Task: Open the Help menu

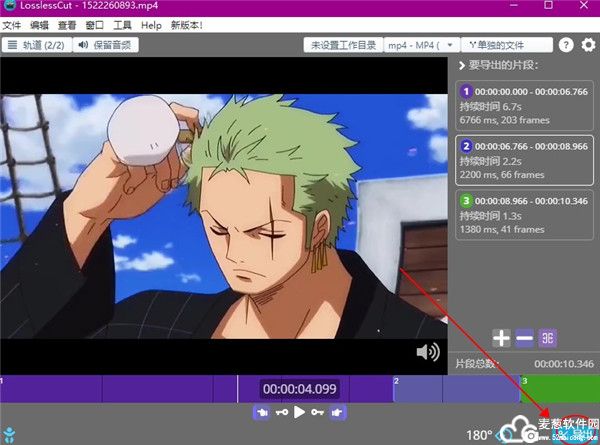Action: click(x=151, y=25)
